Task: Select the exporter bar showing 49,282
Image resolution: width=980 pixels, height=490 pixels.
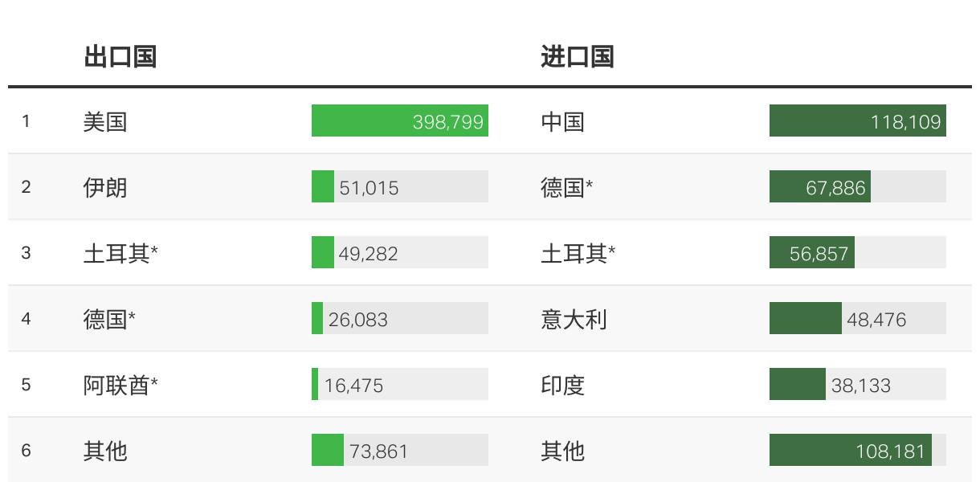Action: pos(400,252)
